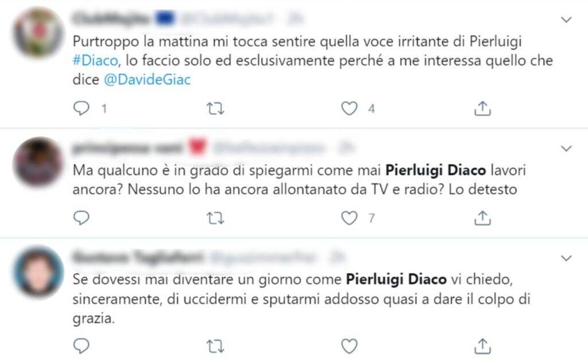Image resolution: width=588 pixels, height=364 pixels.
Task: Share the last tweet ending 'grazia.'
Action: [482, 346]
